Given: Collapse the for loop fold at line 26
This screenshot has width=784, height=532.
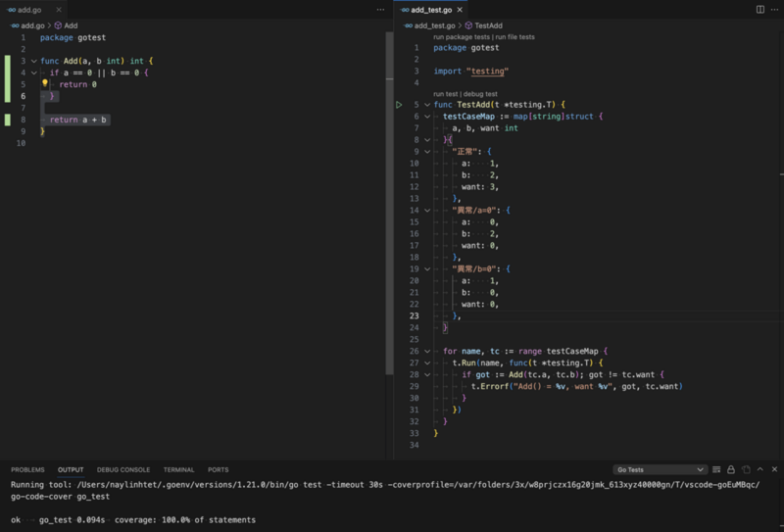Looking at the screenshot, I should tap(427, 351).
